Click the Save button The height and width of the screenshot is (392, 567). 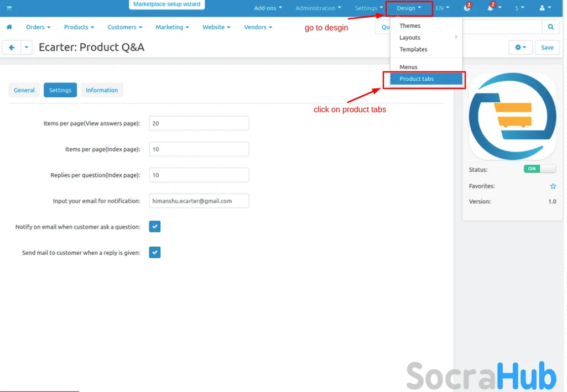547,48
